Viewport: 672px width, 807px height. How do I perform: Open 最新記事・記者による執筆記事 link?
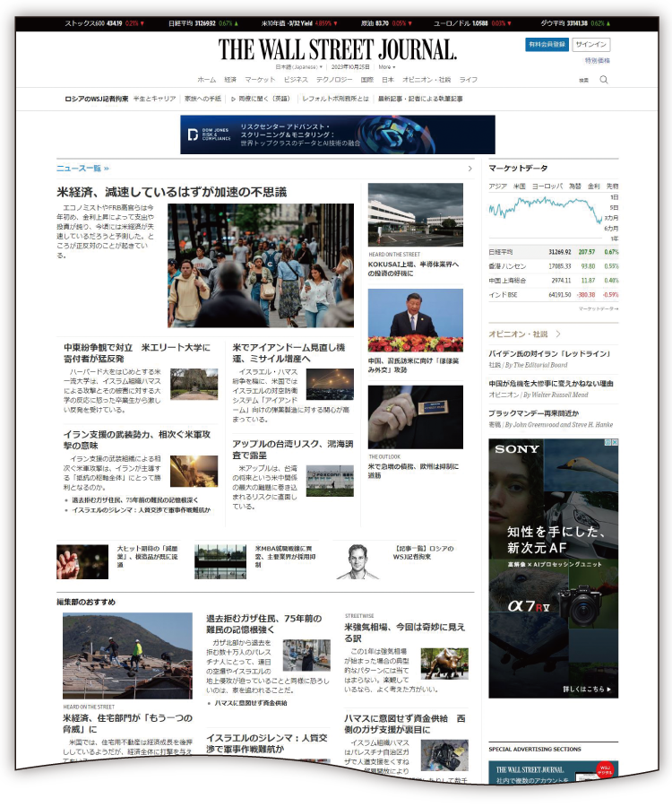pyautogui.click(x=420, y=99)
